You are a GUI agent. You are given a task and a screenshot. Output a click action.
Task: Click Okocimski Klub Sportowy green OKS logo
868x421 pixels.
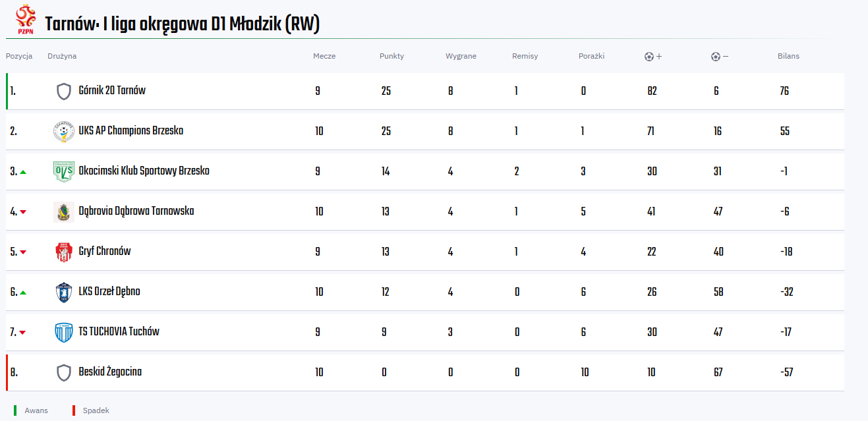pyautogui.click(x=64, y=171)
